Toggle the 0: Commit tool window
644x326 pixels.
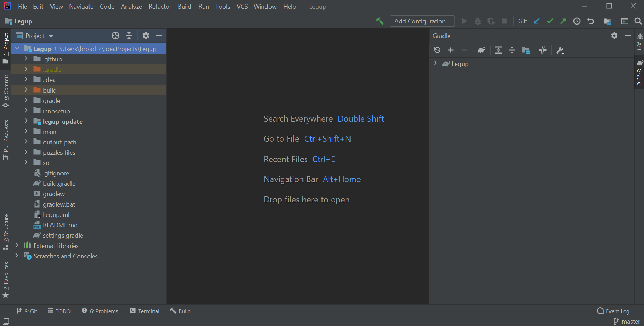(6, 91)
